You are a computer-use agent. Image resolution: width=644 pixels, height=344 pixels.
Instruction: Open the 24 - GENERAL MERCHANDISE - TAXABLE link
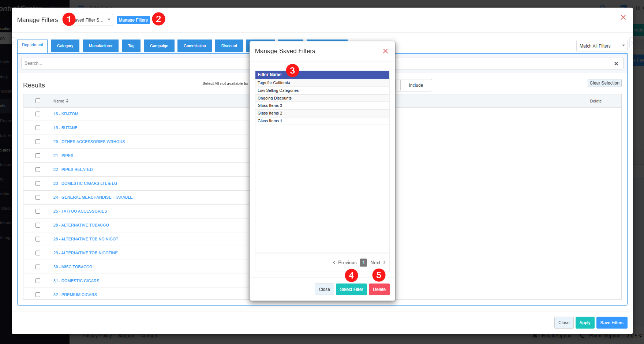pyautogui.click(x=93, y=198)
